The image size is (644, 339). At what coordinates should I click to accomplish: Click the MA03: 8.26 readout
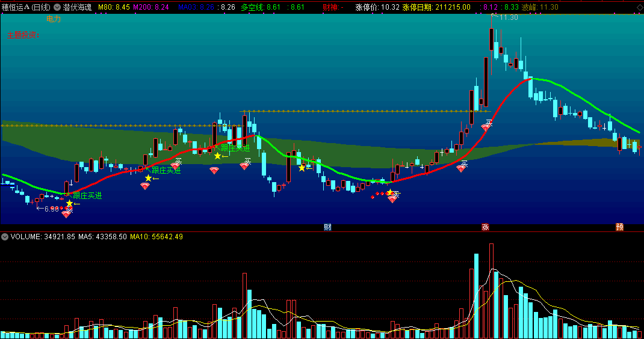click(196, 7)
